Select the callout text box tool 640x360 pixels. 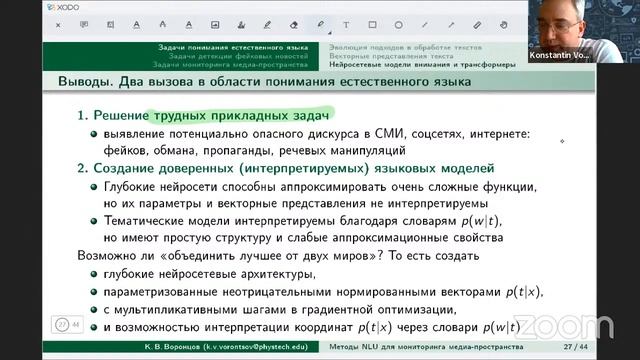click(x=110, y=25)
